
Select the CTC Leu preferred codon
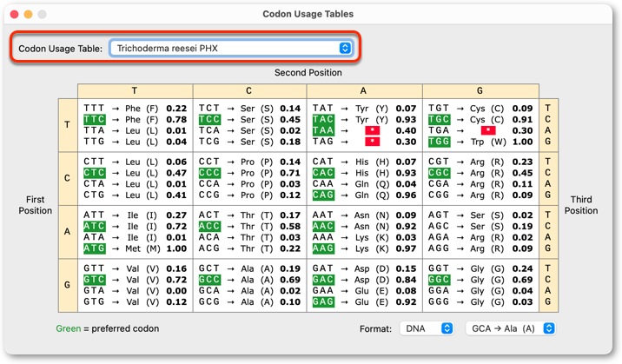click(95, 173)
